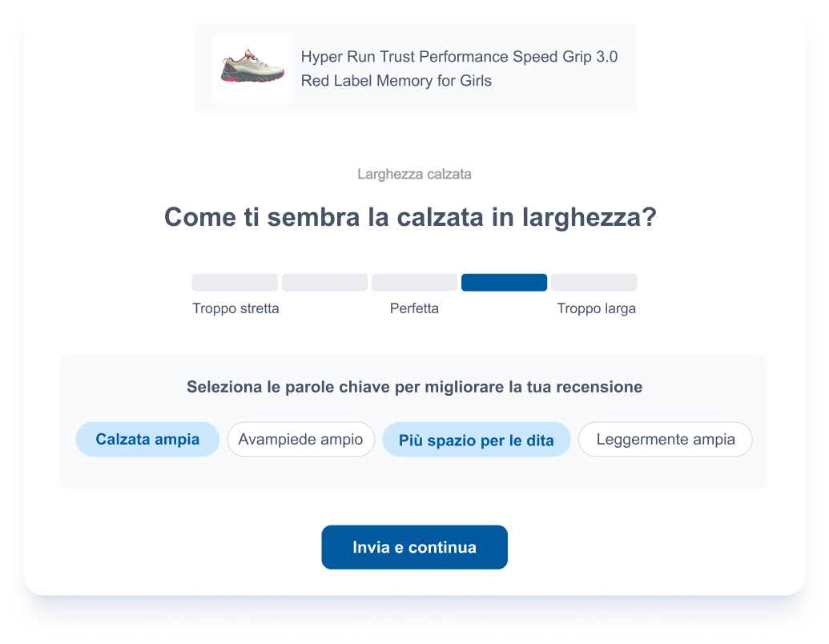Click the Larghezza calzata step label
The width and height of the screenshot is (829, 644).
coord(415,174)
